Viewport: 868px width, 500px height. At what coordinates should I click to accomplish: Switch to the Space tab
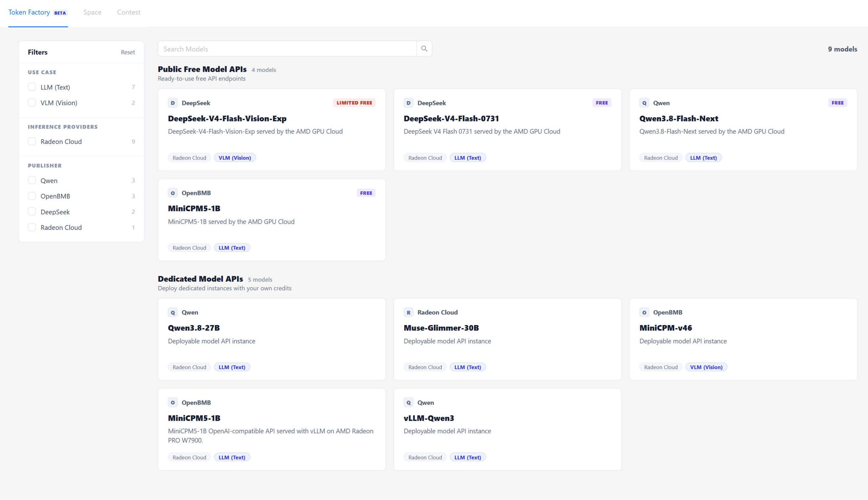click(x=93, y=12)
